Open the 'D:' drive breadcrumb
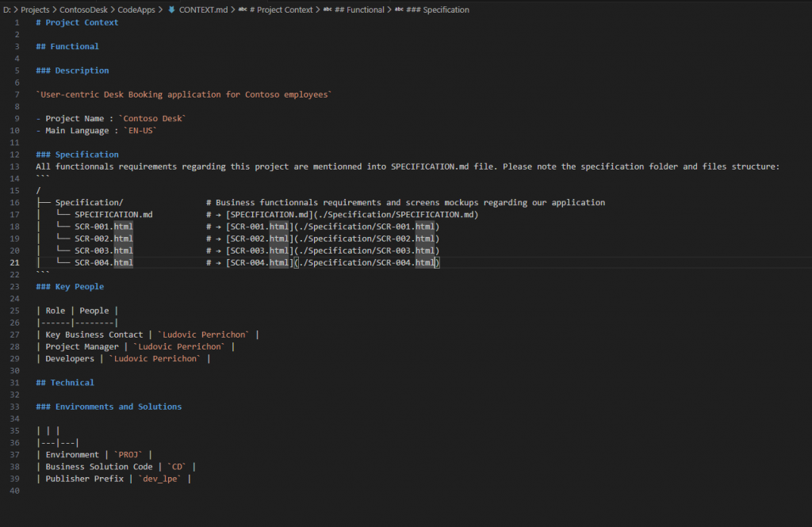The image size is (812, 527). coord(7,10)
